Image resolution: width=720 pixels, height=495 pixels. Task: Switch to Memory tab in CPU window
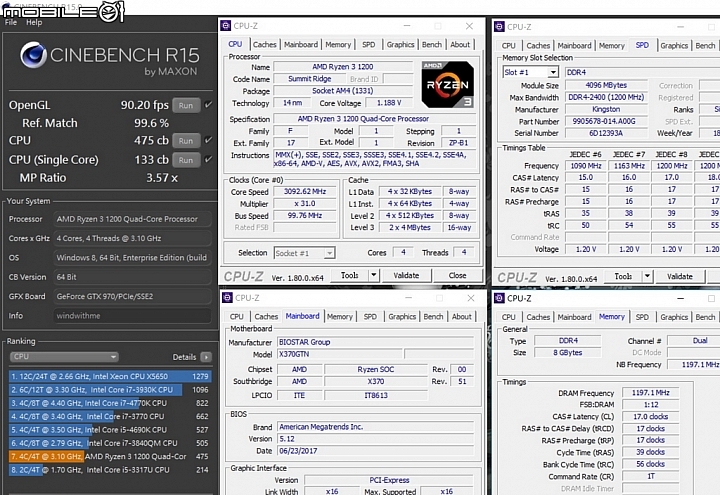point(338,45)
